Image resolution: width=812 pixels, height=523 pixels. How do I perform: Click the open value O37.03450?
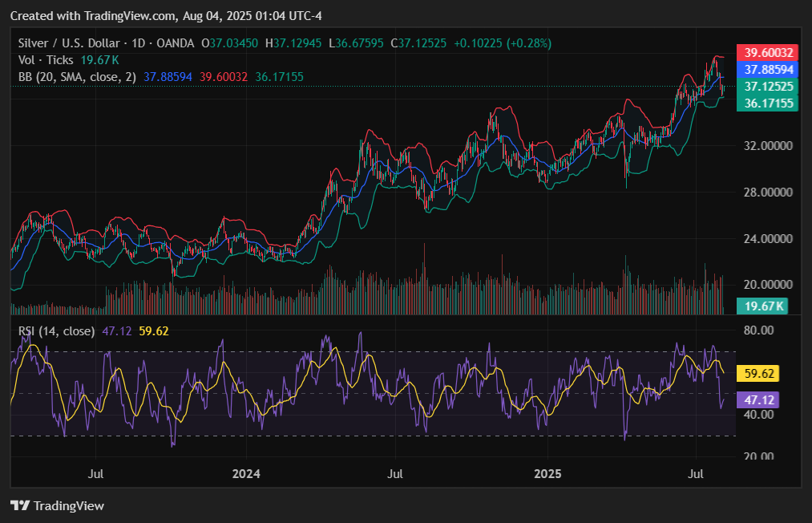point(229,43)
